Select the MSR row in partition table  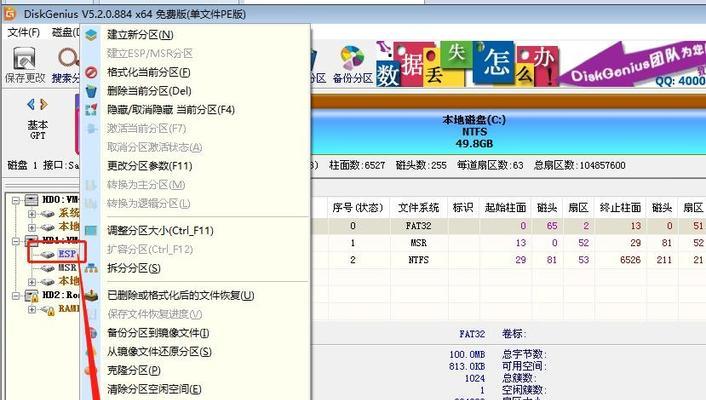[x=508, y=243]
